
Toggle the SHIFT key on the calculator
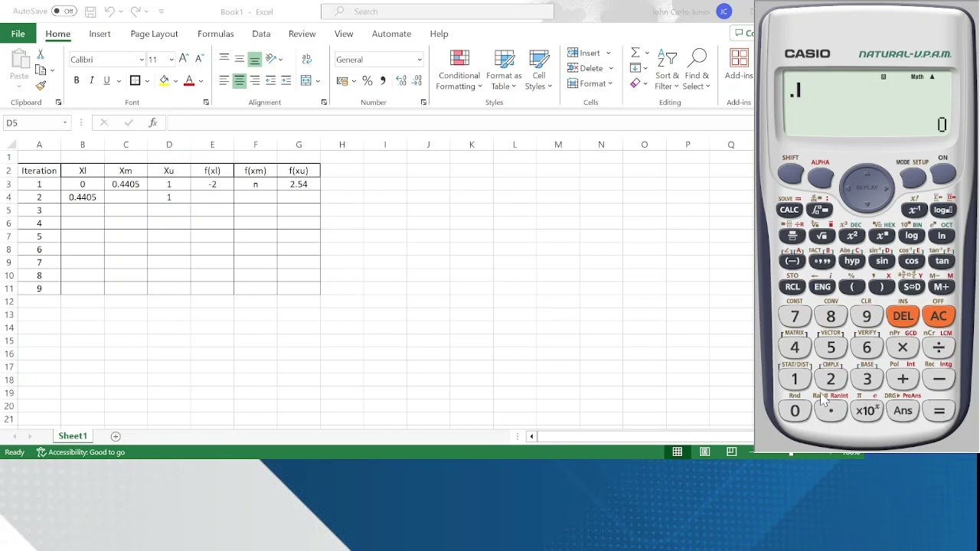coord(790,174)
